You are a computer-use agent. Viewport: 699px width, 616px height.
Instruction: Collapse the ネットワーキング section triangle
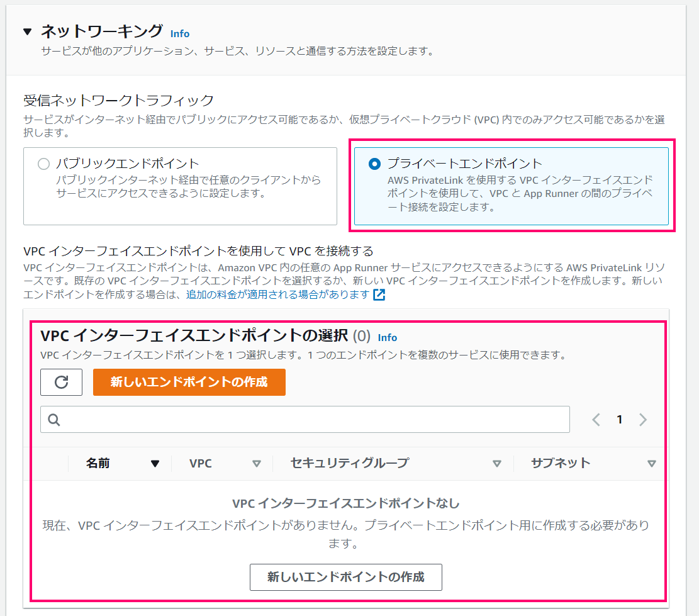(x=28, y=31)
